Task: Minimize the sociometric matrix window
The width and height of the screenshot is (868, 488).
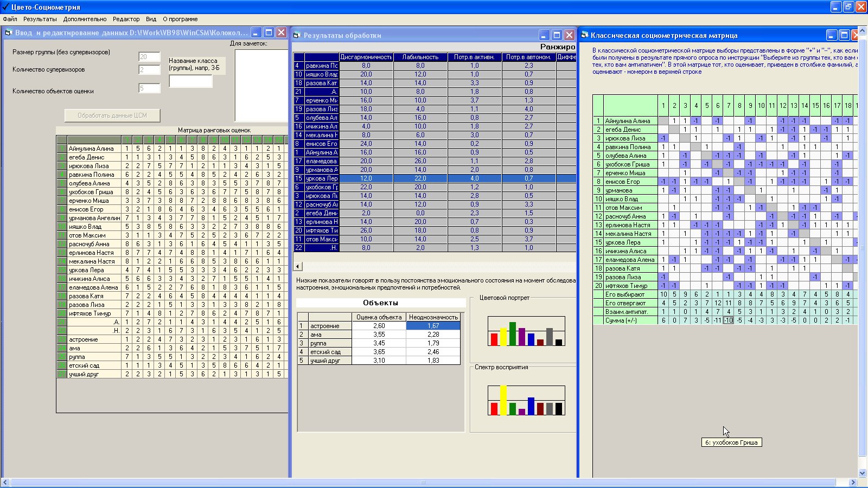Action: [x=832, y=35]
